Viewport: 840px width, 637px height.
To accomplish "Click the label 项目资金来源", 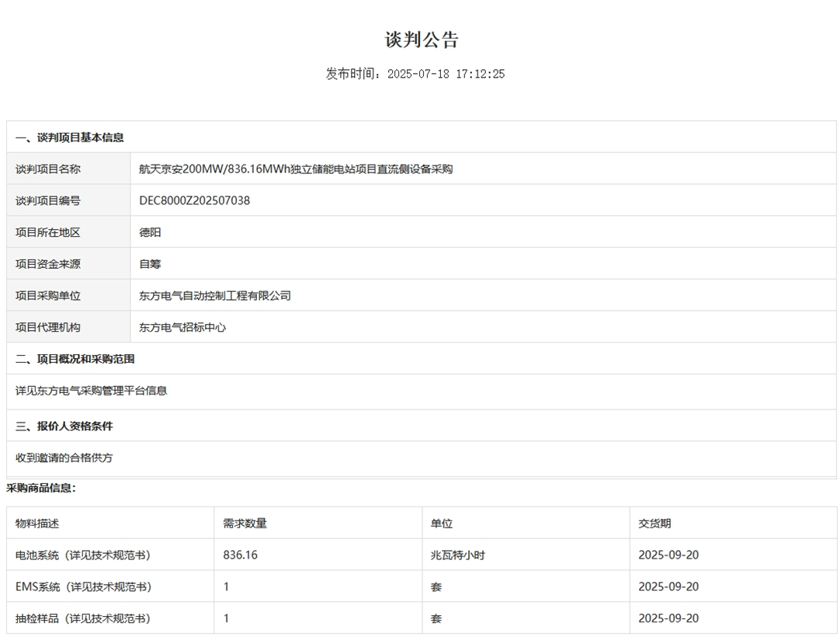I will point(47,264).
